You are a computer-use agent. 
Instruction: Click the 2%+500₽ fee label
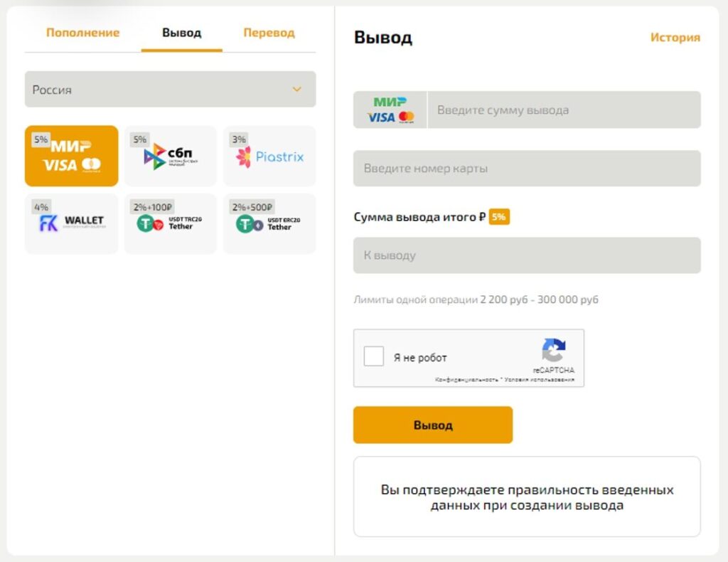click(252, 207)
